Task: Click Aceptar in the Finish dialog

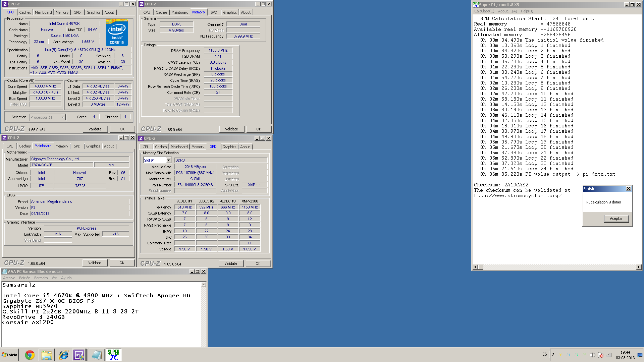Action: click(616, 219)
